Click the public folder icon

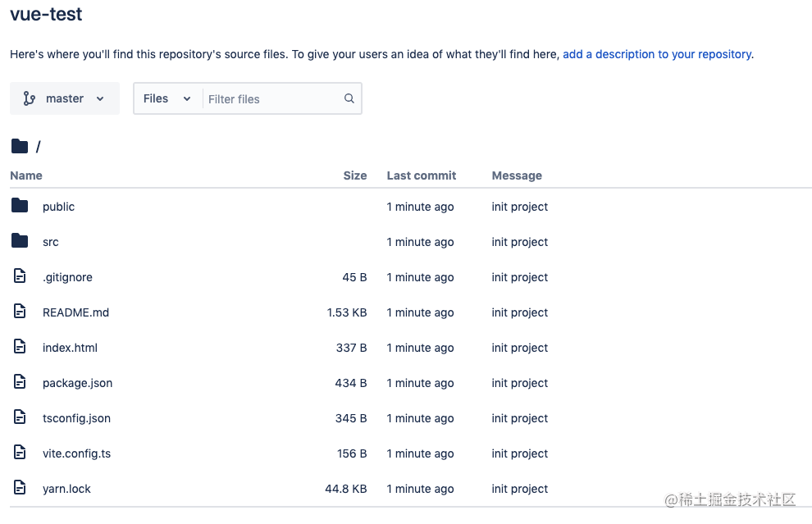point(20,206)
